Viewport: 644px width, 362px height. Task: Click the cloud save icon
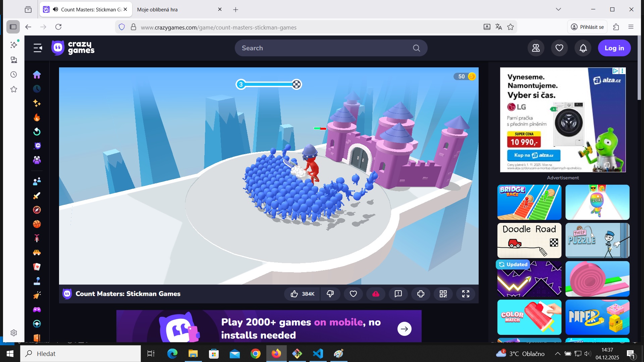(376, 294)
